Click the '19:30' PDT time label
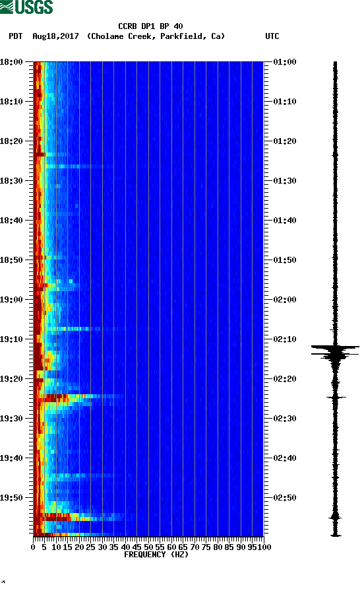Image resolution: width=364 pixels, height=589 pixels. click(x=11, y=419)
